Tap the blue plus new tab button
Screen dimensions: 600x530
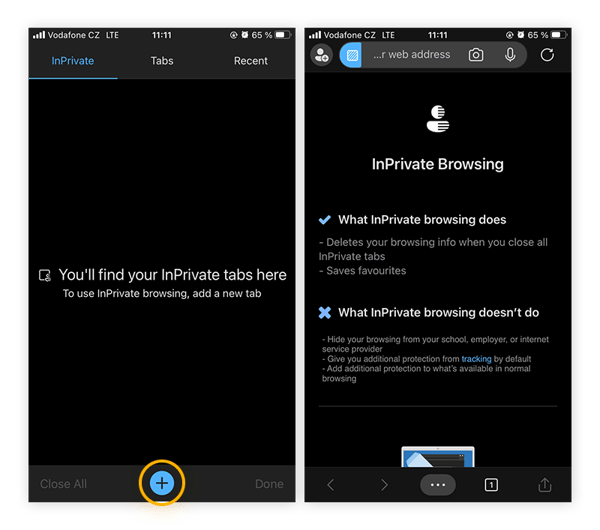click(x=162, y=483)
